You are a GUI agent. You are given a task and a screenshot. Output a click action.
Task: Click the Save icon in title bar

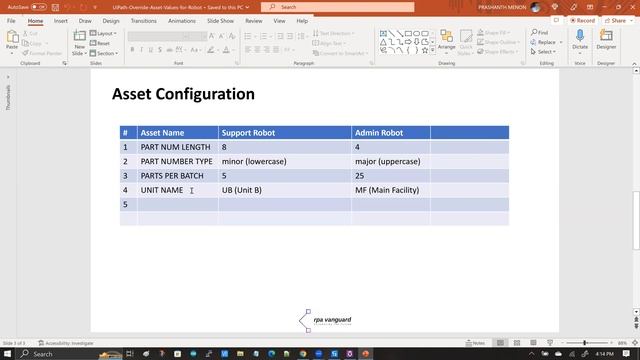click(56, 7)
